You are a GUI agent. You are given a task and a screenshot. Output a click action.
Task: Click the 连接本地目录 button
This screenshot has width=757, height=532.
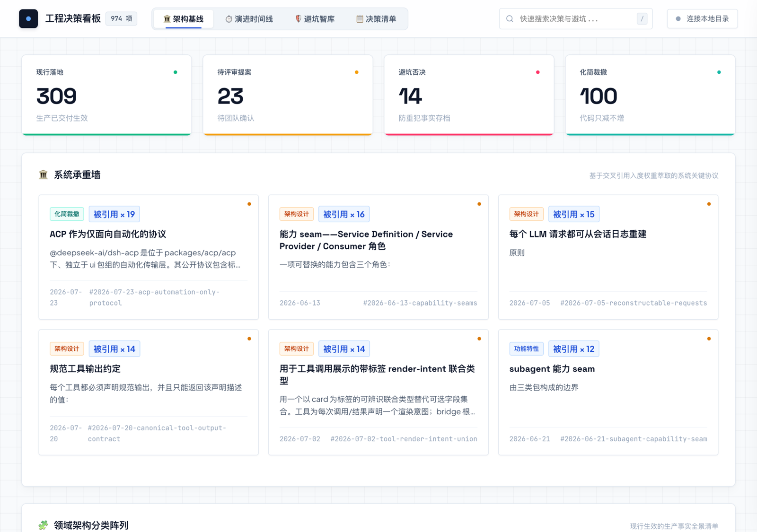pos(702,19)
